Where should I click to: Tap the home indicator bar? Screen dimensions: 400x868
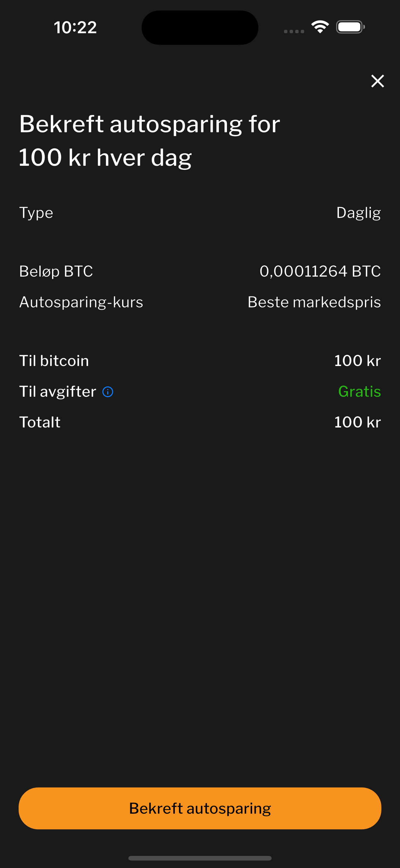tap(200, 858)
